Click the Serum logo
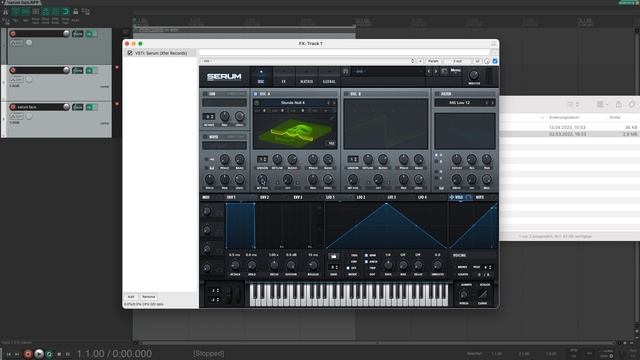The height and width of the screenshot is (360, 640). [x=224, y=77]
